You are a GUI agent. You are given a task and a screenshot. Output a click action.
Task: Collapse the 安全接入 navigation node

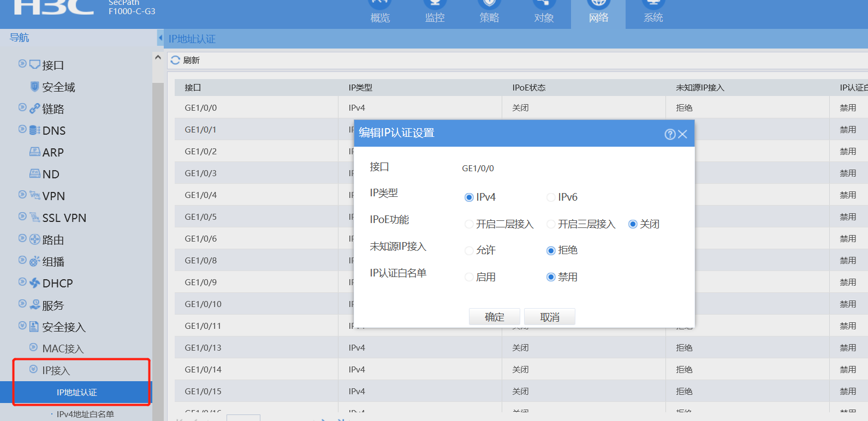point(22,326)
